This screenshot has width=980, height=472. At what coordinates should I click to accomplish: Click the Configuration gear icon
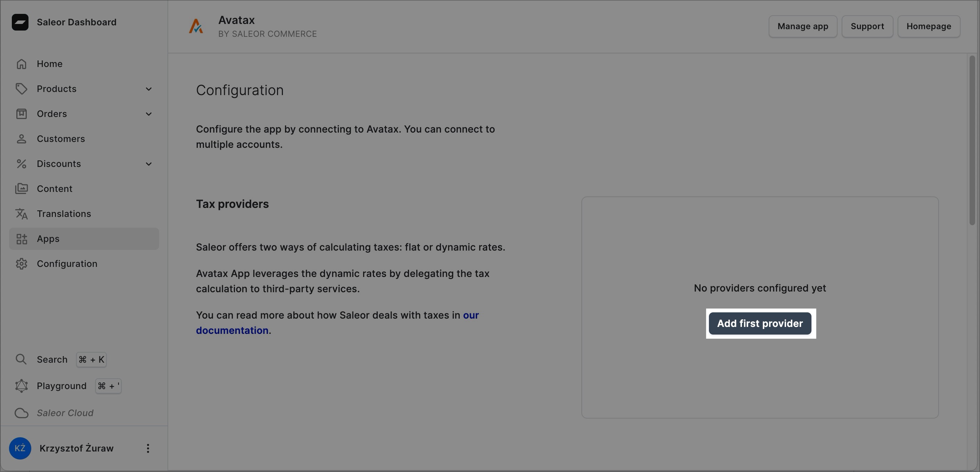(21, 263)
